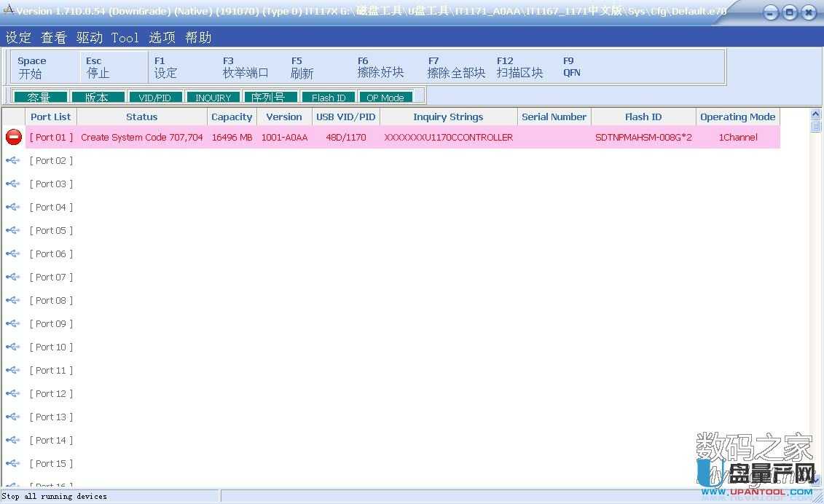The width and height of the screenshot is (824, 504).
Task: Toggle the Flash ID column button
Action: point(328,97)
